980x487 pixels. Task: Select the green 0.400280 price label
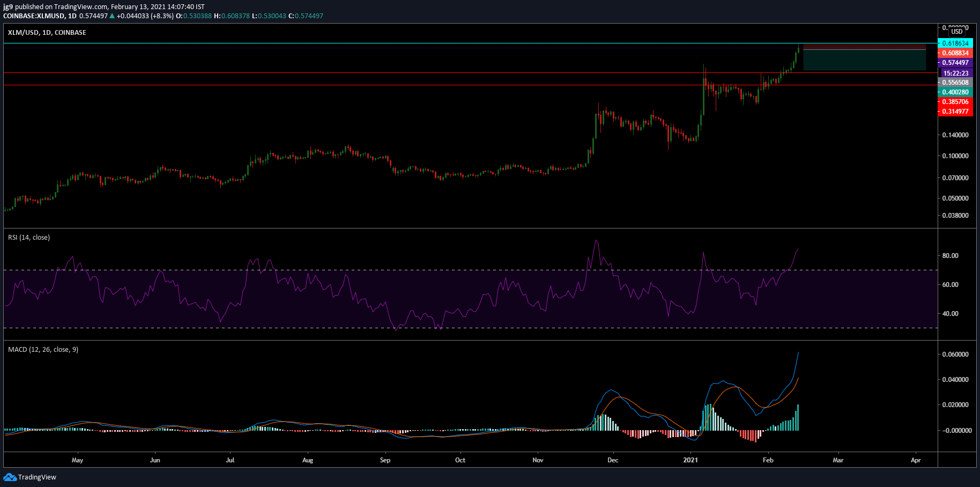955,92
